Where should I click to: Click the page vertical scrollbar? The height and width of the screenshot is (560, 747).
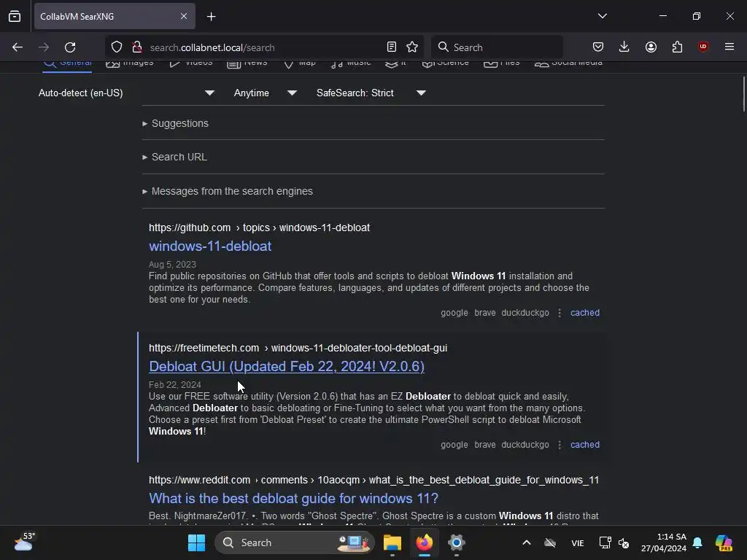[x=743, y=94]
